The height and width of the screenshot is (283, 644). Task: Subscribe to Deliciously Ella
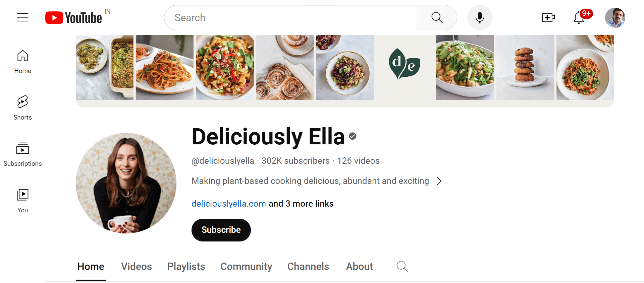click(x=221, y=230)
